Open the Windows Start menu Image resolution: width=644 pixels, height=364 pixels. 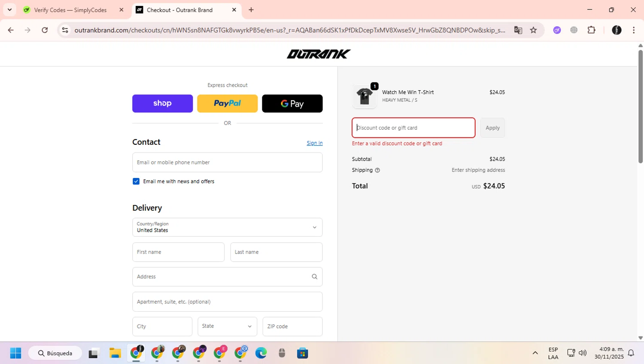click(15, 353)
